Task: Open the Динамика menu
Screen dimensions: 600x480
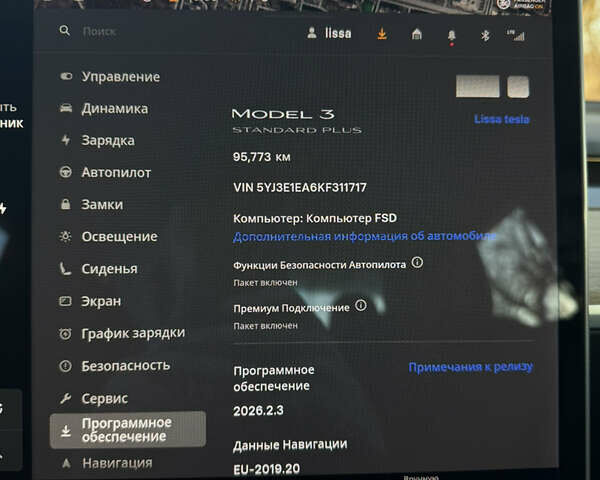Action: click(104, 109)
